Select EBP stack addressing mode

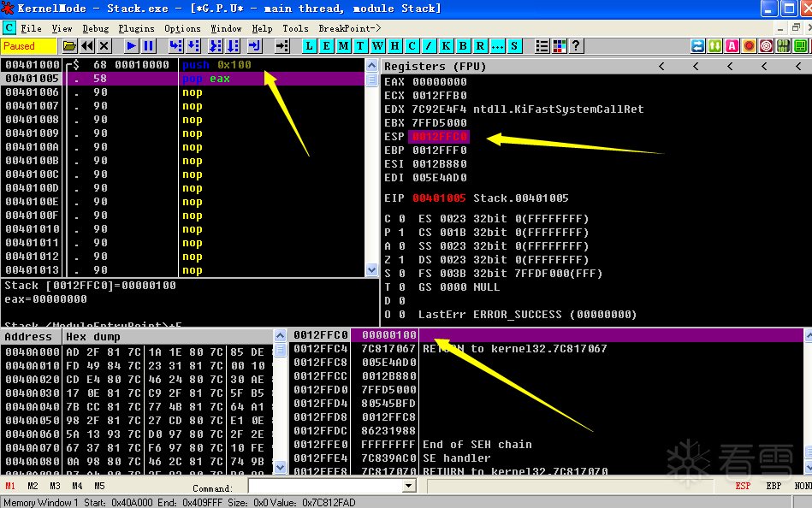pyautogui.click(x=773, y=486)
